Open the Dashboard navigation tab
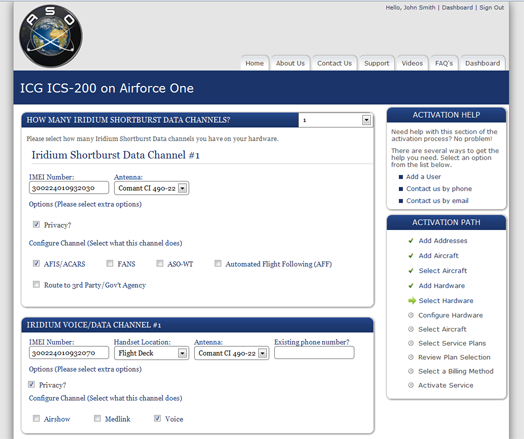This screenshot has height=439, width=524. tap(483, 63)
